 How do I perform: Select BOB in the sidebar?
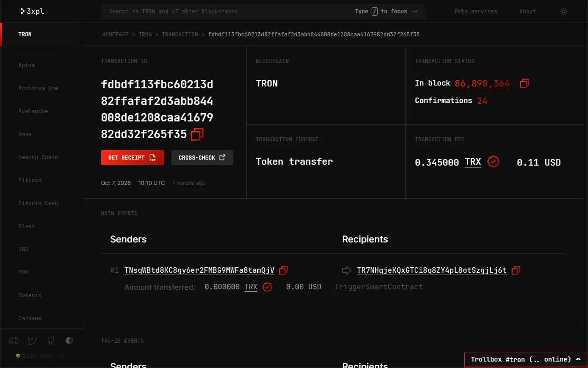23,272
